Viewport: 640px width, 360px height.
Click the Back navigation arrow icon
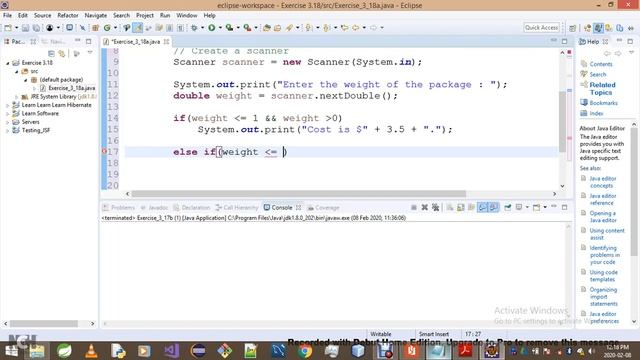356,28
